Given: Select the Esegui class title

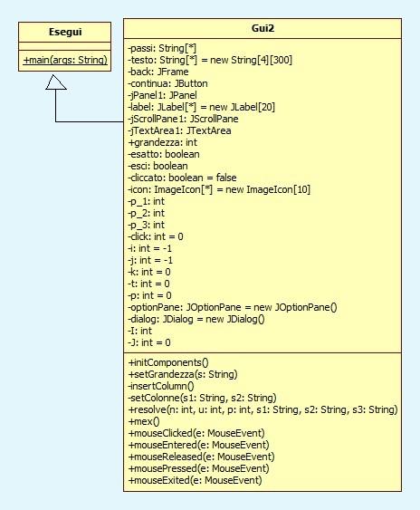Looking at the screenshot, I should (65, 32).
